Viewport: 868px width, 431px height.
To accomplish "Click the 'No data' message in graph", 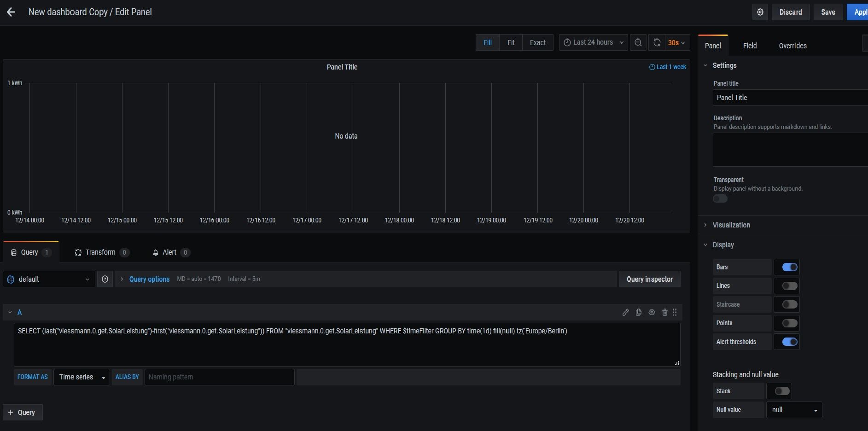I will [x=346, y=136].
